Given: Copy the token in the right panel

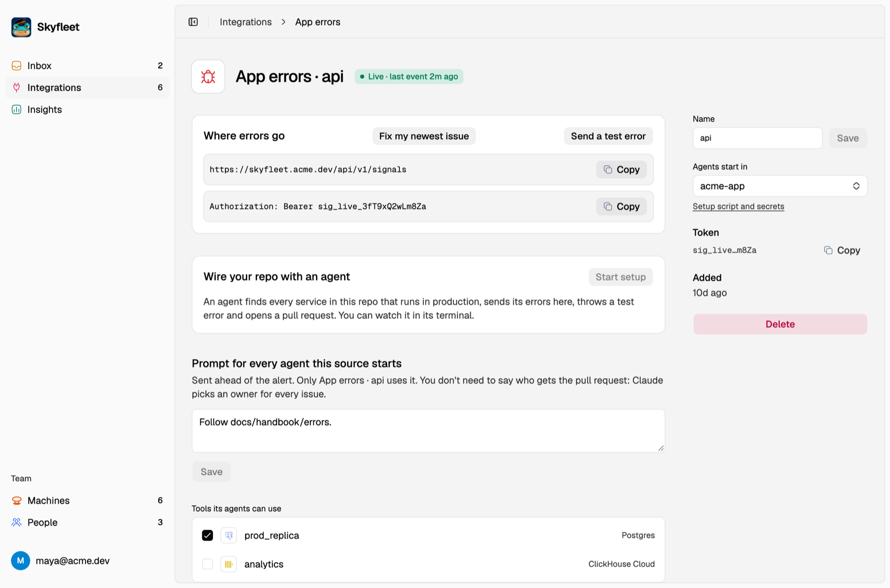Looking at the screenshot, I should point(842,251).
